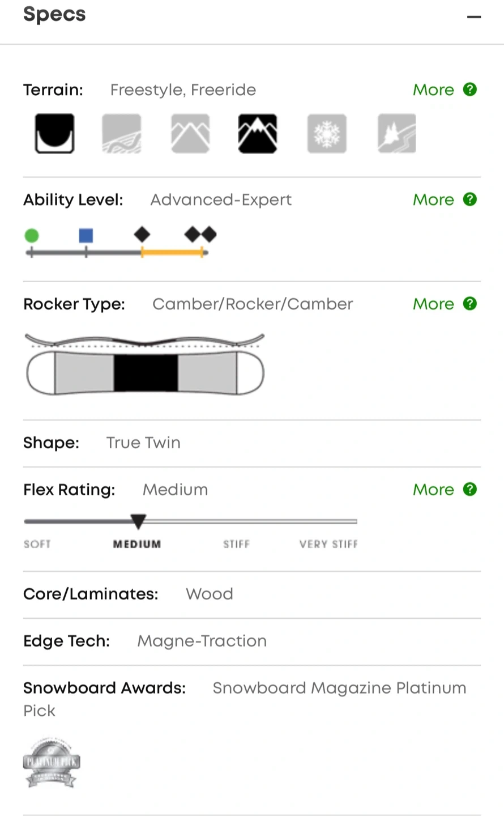Click the Camber/Rocker/Camber board profile diagram

(145, 364)
